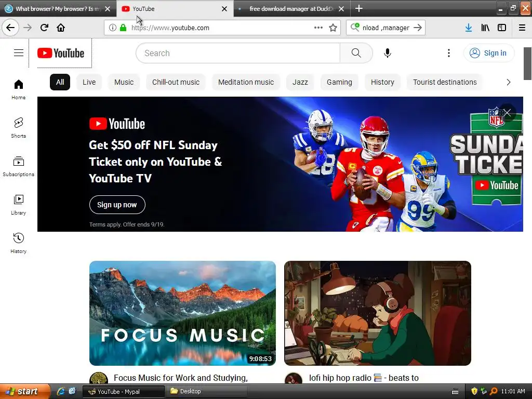Open the Focus Music video thumbnail
This screenshot has height=399, width=532.
point(182,313)
